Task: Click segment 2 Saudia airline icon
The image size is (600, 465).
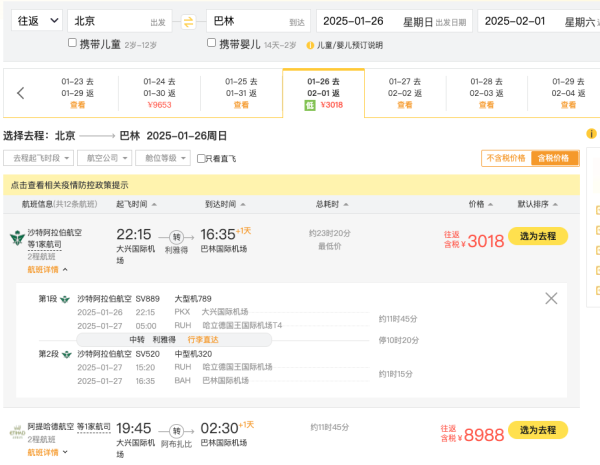Action: (67, 355)
